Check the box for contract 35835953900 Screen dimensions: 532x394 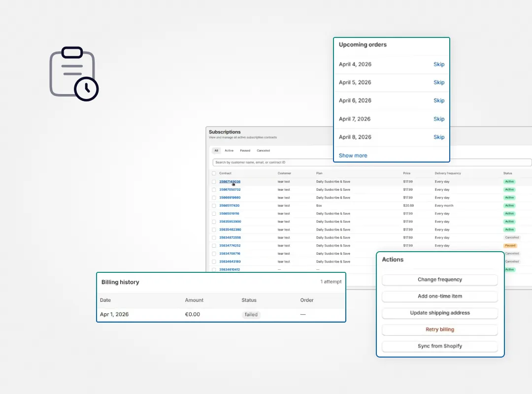tap(214, 222)
